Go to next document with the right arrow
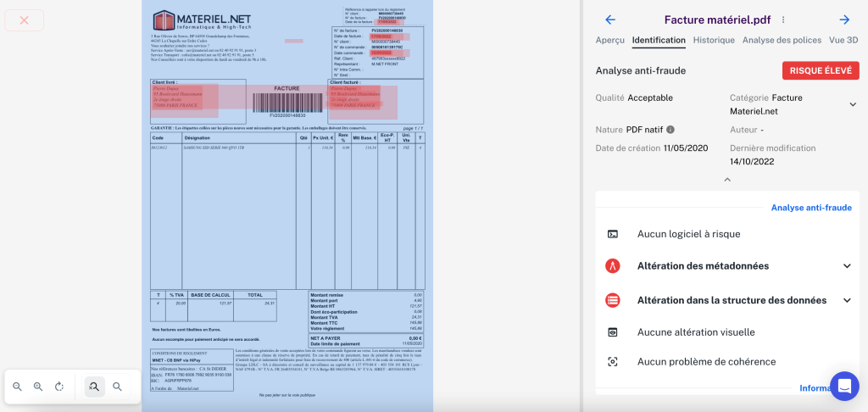868x412 pixels. point(844,19)
